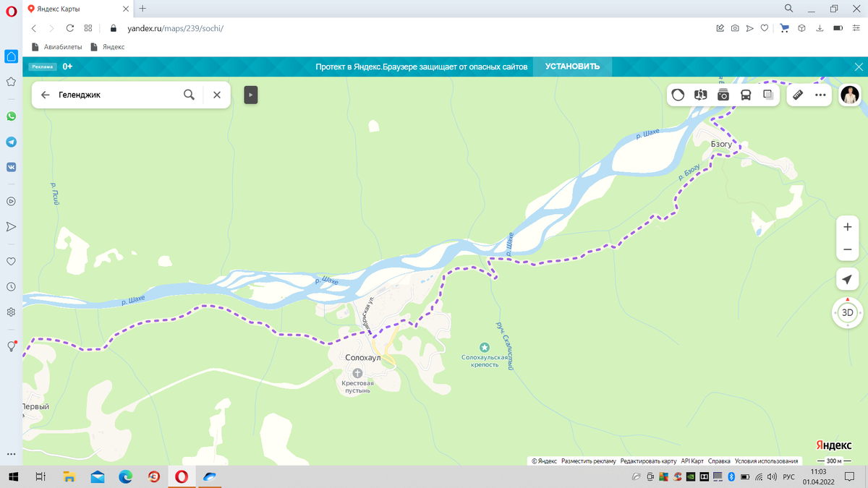This screenshot has height=488, width=868.
Task: Toggle the battery saver icon
Action: point(838,28)
